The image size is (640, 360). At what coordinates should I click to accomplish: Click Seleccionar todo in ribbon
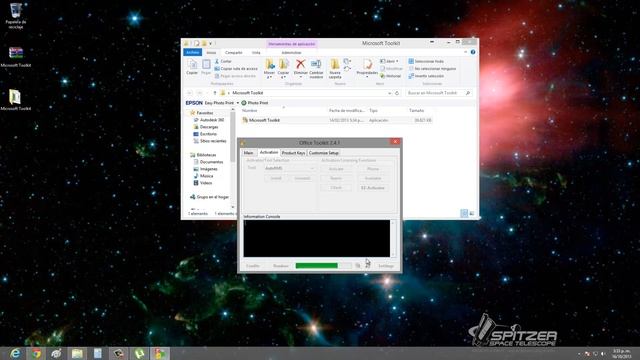coord(426,61)
